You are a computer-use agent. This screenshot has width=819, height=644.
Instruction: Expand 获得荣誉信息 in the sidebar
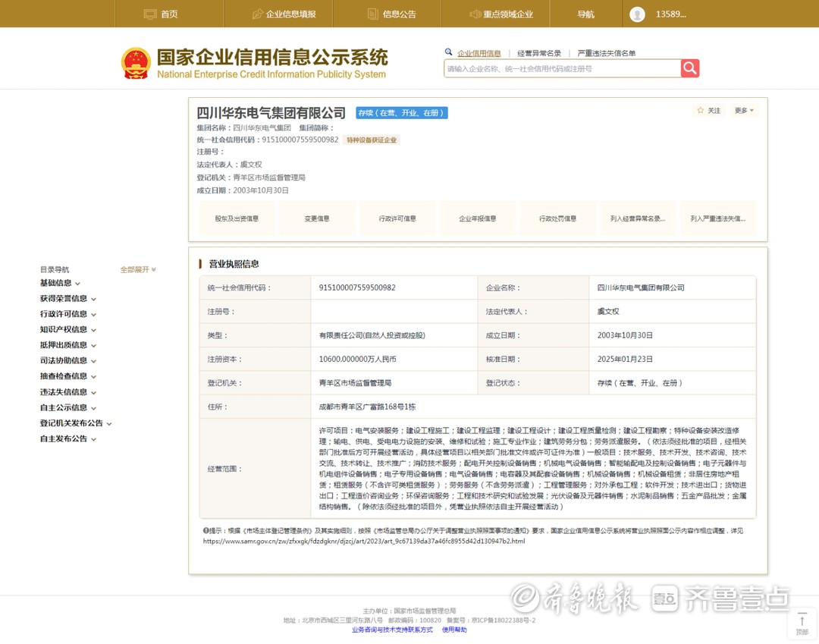[x=68, y=299]
